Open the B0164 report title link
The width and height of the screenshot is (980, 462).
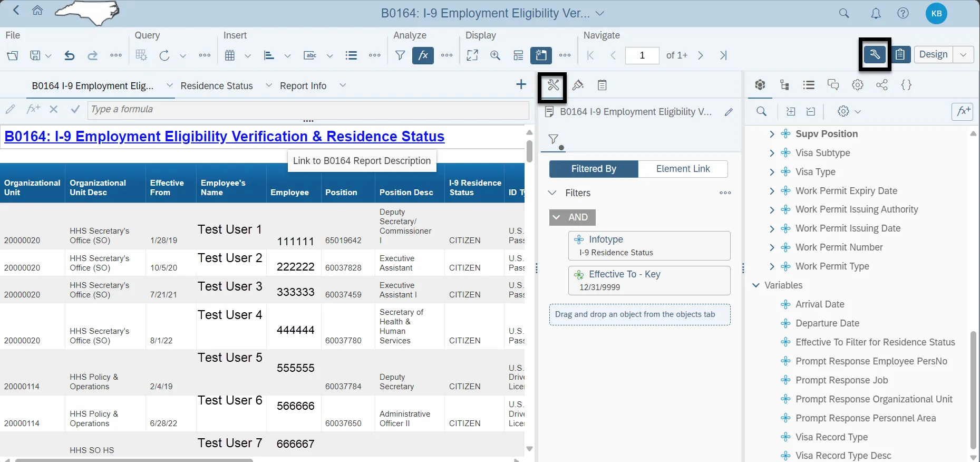[x=225, y=137]
